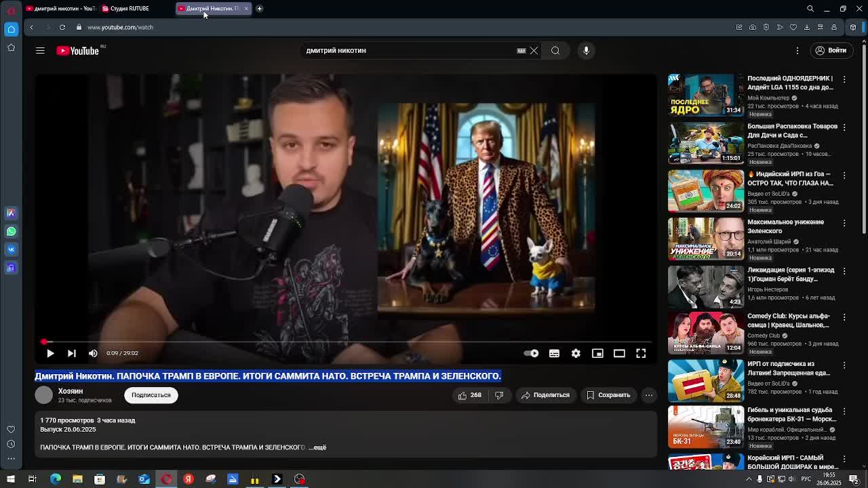Open YouTube settings three-dot menu in header
The width and height of the screenshot is (868, 488).
coord(797,50)
